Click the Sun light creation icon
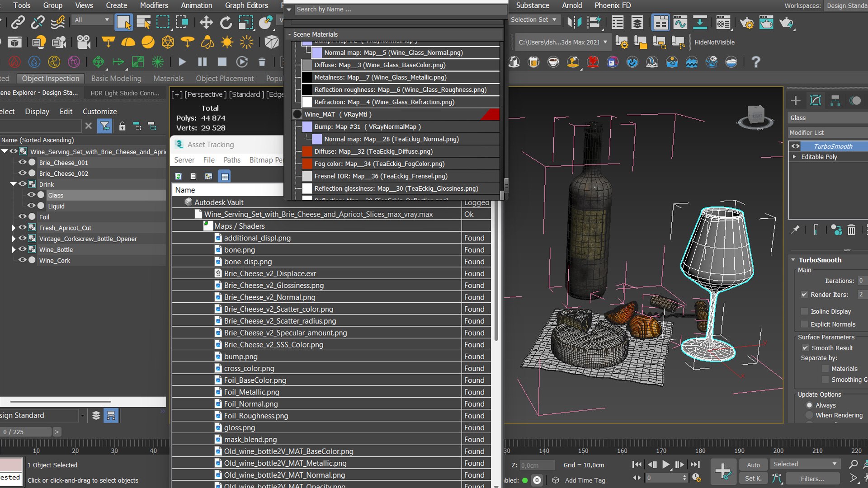The width and height of the screenshot is (868, 488). click(x=227, y=42)
